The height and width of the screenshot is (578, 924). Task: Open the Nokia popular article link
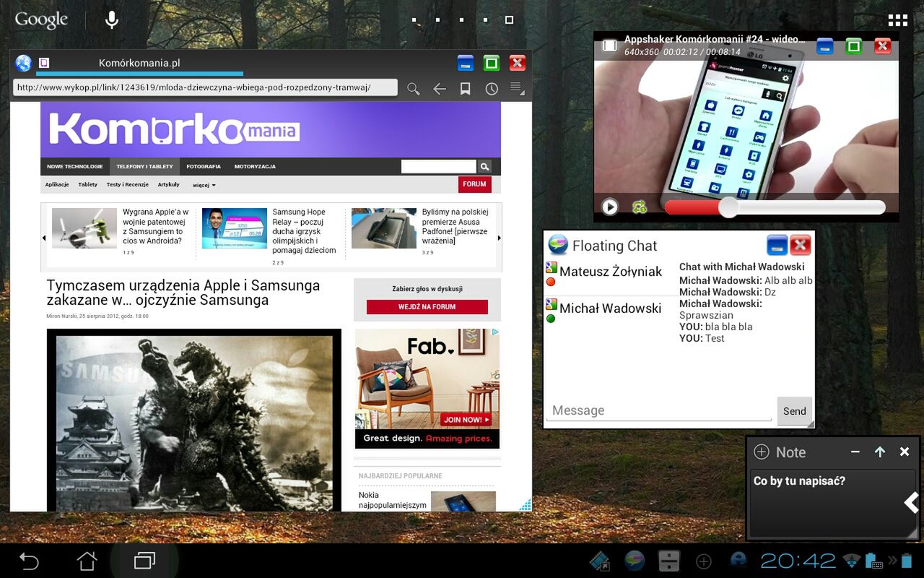point(393,500)
